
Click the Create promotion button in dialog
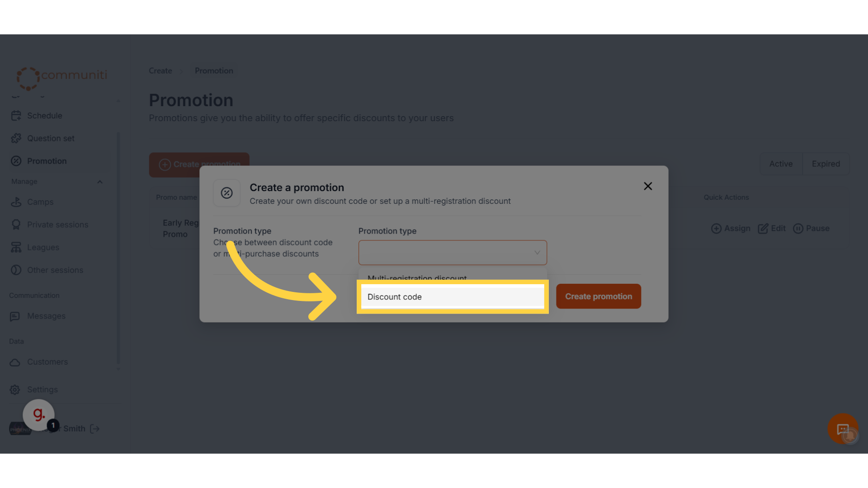pyautogui.click(x=599, y=296)
